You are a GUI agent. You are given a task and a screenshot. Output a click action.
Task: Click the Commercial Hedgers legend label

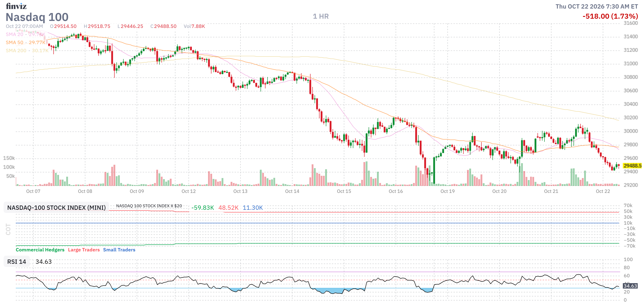(x=40, y=250)
